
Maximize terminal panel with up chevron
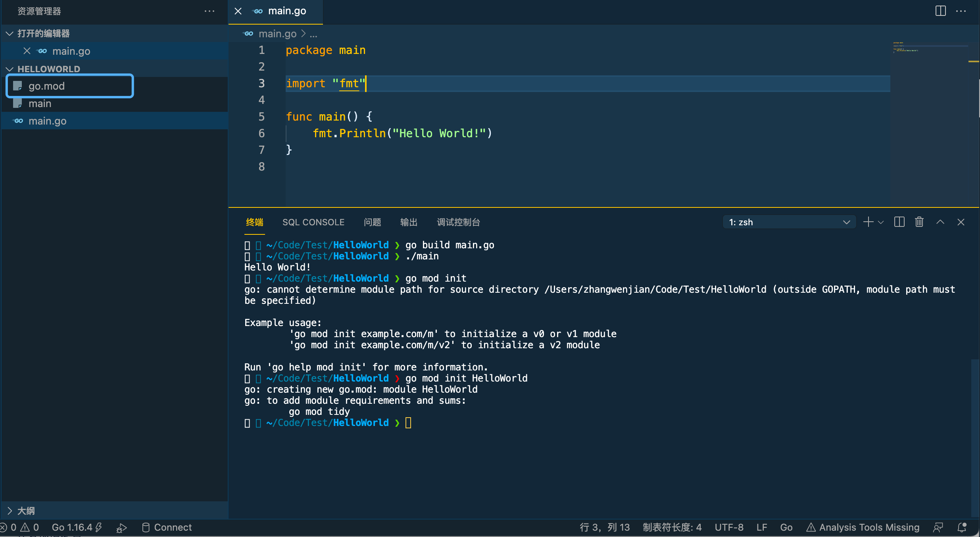[x=940, y=222]
